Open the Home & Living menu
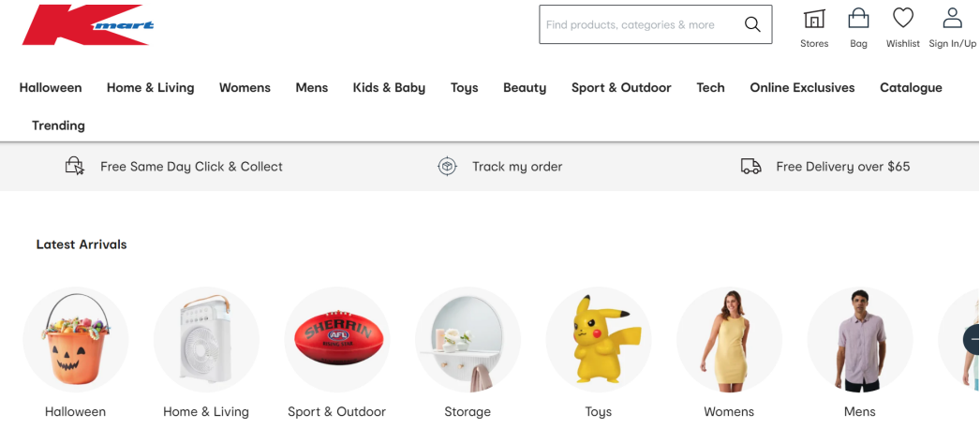The width and height of the screenshot is (980, 443). click(x=150, y=88)
